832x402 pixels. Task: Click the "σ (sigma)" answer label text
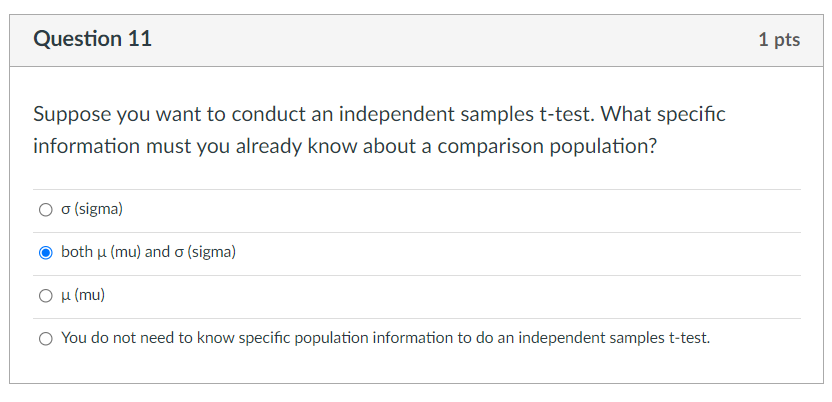click(92, 210)
